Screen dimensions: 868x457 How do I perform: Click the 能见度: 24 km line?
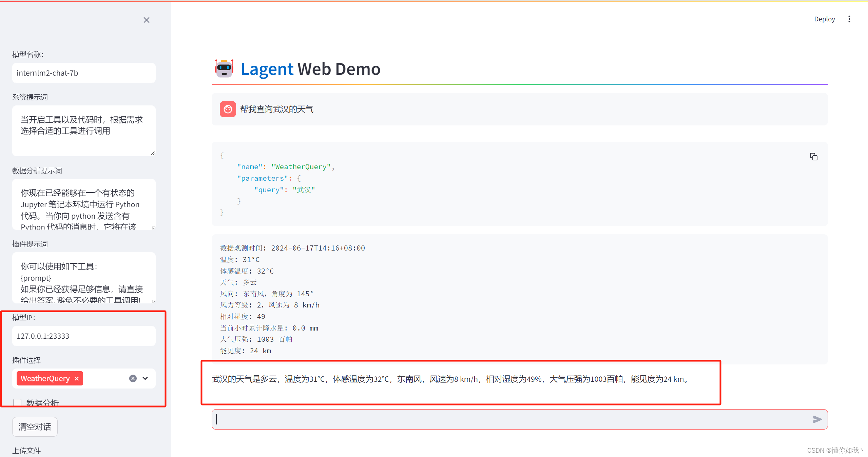[246, 351]
